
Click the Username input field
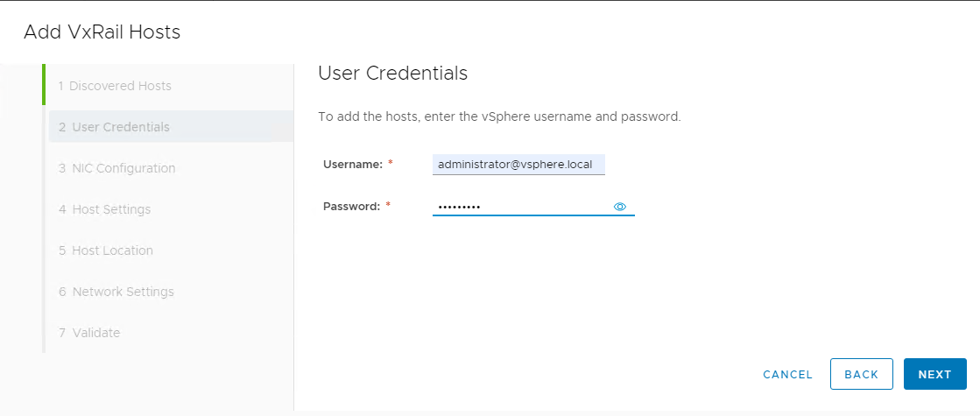(x=518, y=165)
